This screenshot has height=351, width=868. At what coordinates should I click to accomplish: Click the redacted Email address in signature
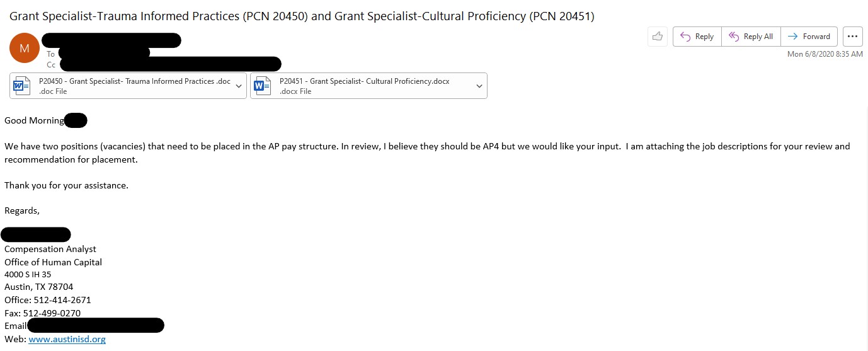click(96, 326)
